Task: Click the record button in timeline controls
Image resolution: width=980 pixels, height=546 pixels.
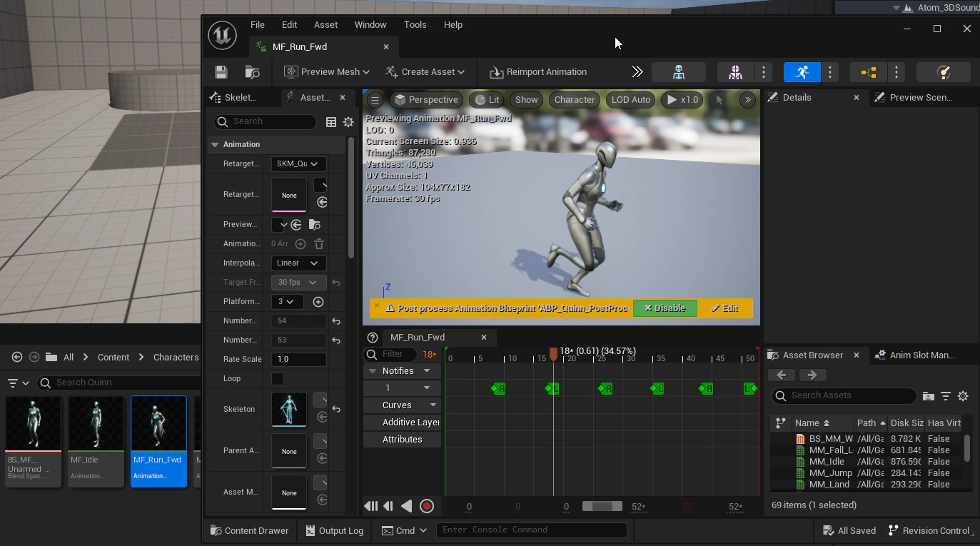Action: pos(427,506)
